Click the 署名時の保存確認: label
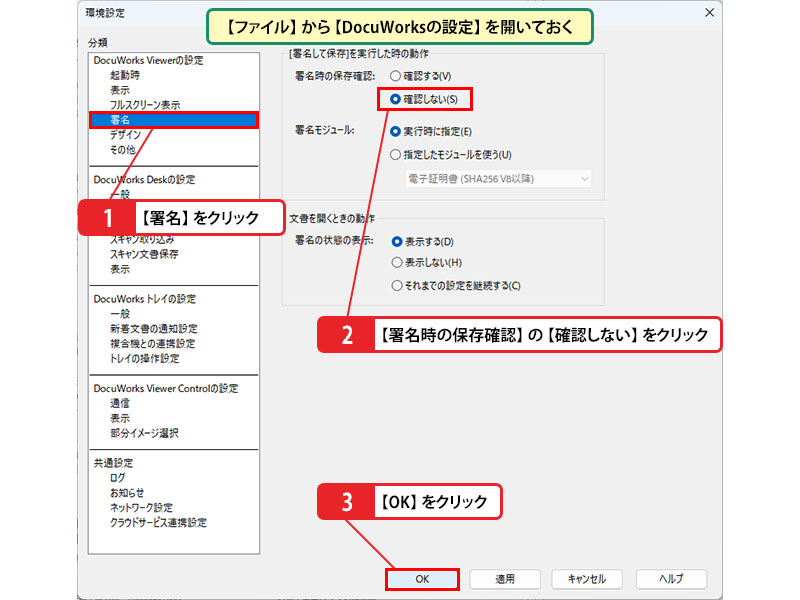 335,76
